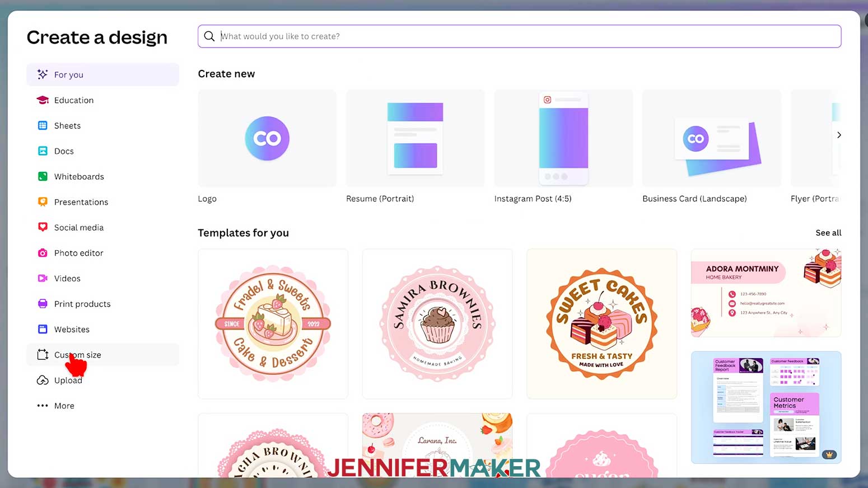Create a new Flyer (Portrait) design

tap(815, 138)
